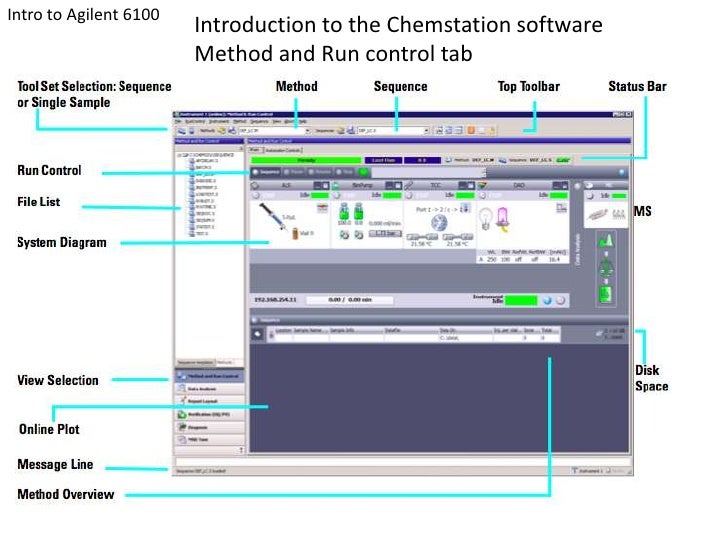Expand more views chevron below MSD Tune
Viewport: 728px width, 546px height.
coord(241,450)
